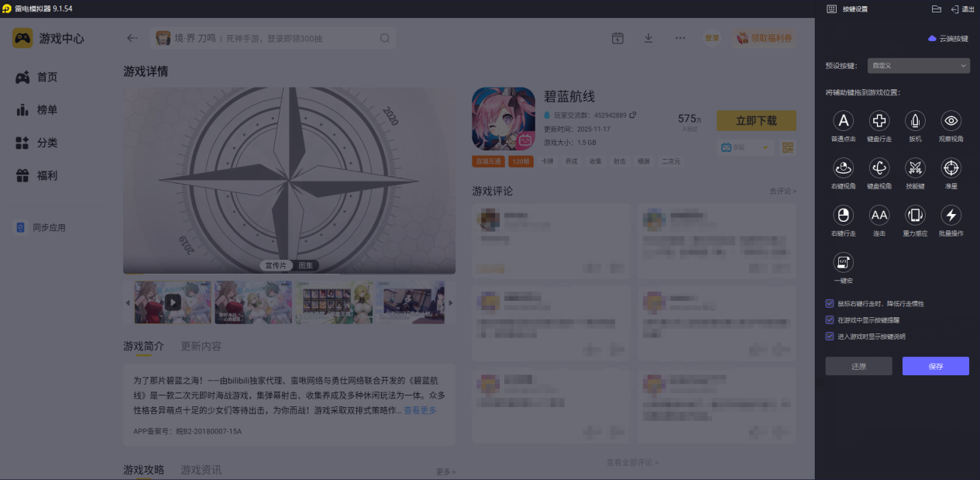
Task: Click 领取福利券 to claim coupons
Action: pyautogui.click(x=765, y=37)
